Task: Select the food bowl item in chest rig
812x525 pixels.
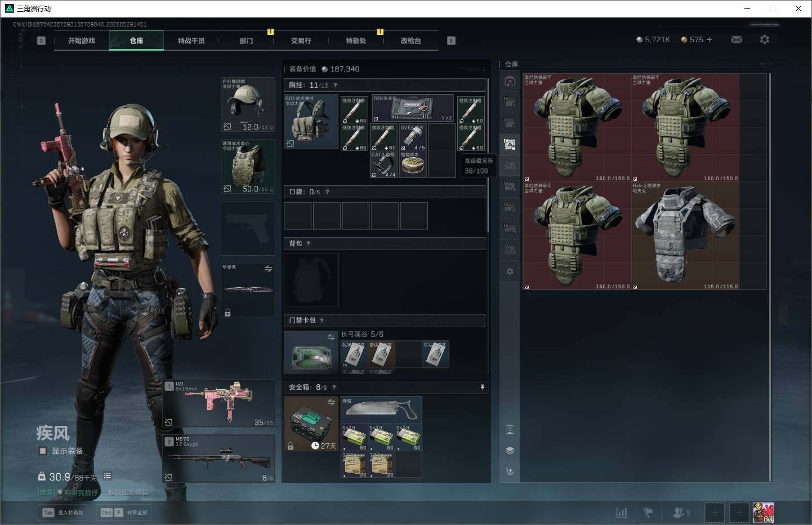Action: pyautogui.click(x=413, y=164)
